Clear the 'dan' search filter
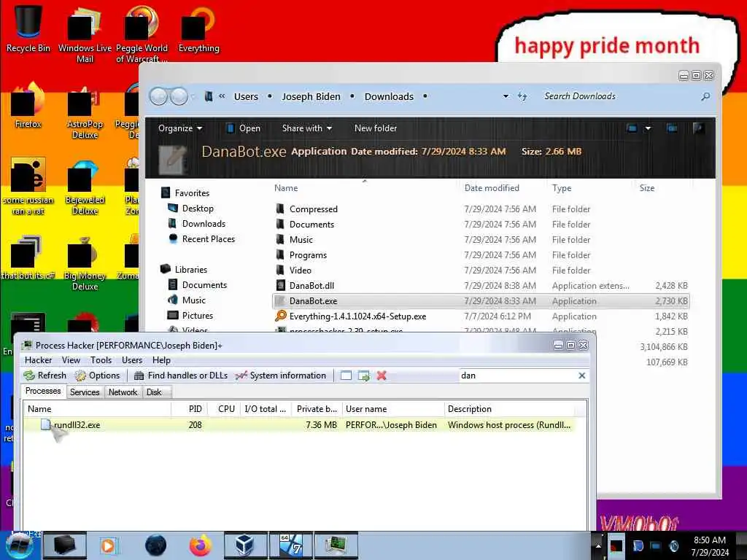The width and height of the screenshot is (747, 560). point(581,376)
